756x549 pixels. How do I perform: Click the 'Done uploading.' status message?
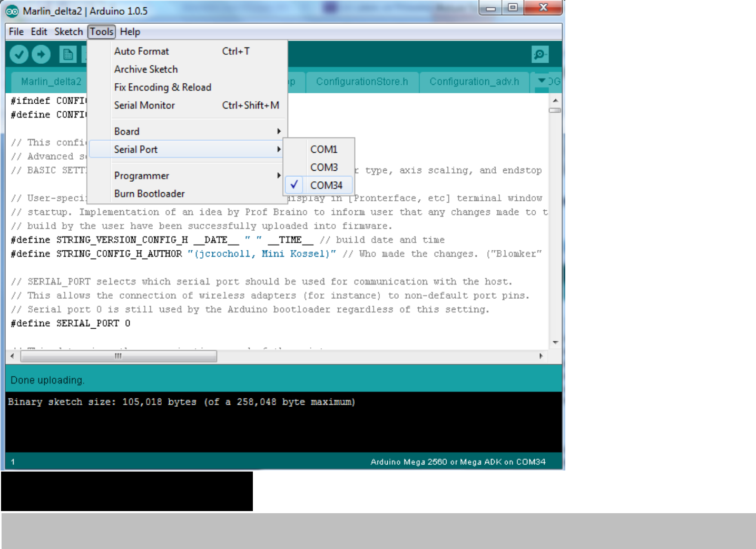pyautogui.click(x=47, y=380)
